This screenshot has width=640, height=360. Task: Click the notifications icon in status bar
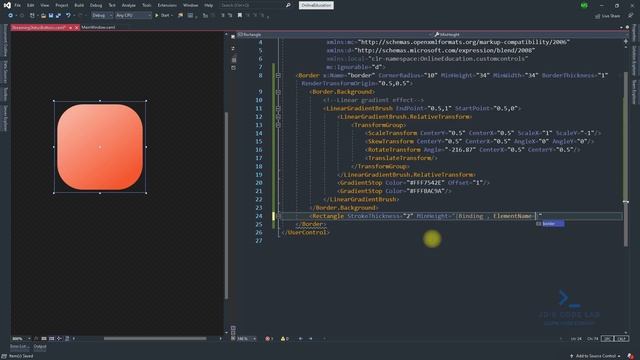tap(631, 356)
